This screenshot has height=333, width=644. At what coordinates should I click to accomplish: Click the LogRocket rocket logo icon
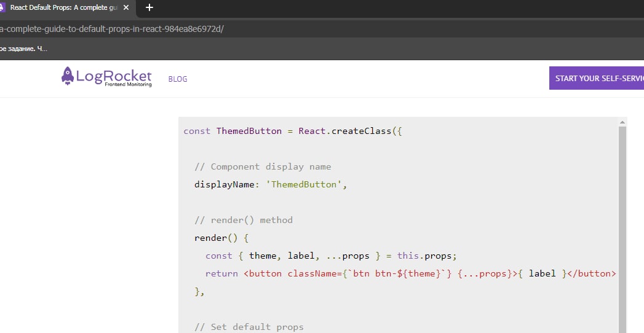68,76
